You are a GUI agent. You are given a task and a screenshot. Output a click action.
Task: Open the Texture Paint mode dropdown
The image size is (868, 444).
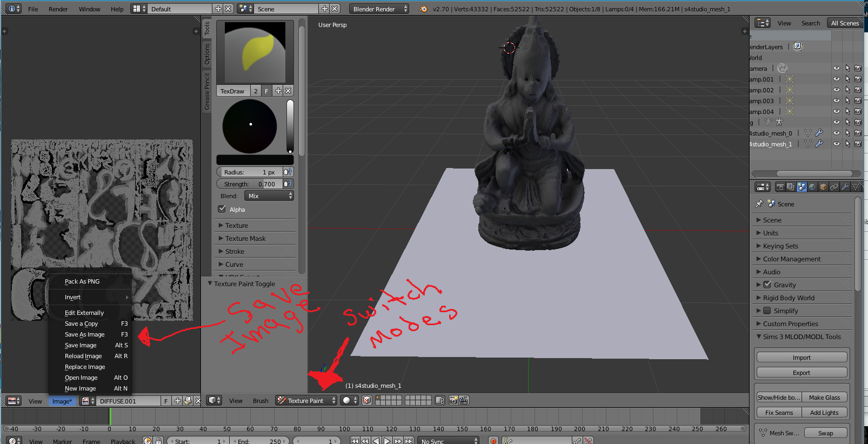(306, 400)
